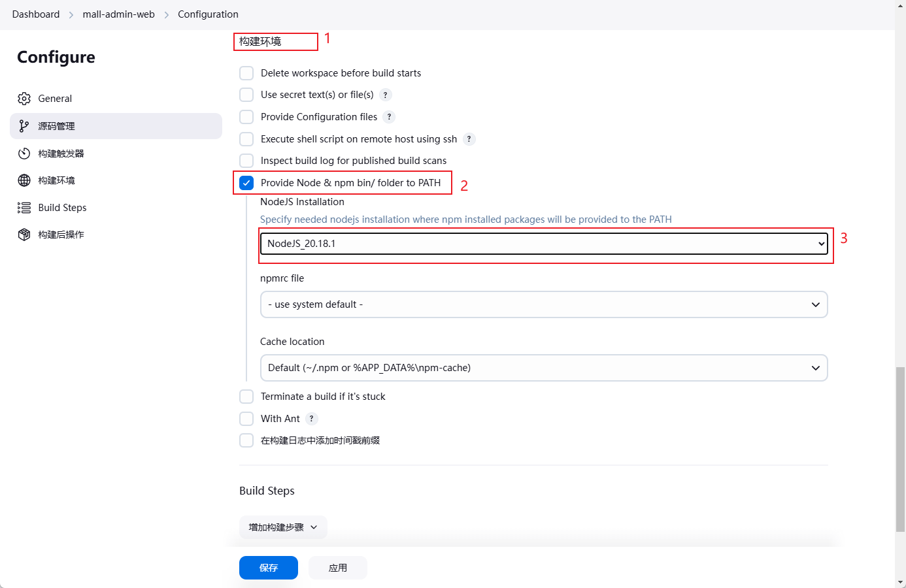906x588 pixels.
Task: Open the NodeJS Installation dropdown
Action: point(544,244)
